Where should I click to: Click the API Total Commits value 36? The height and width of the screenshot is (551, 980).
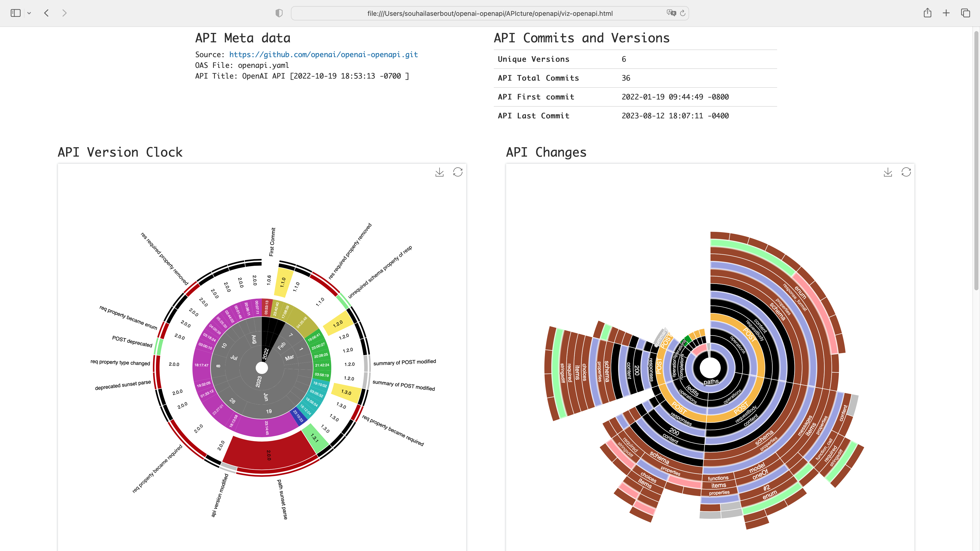tap(626, 78)
